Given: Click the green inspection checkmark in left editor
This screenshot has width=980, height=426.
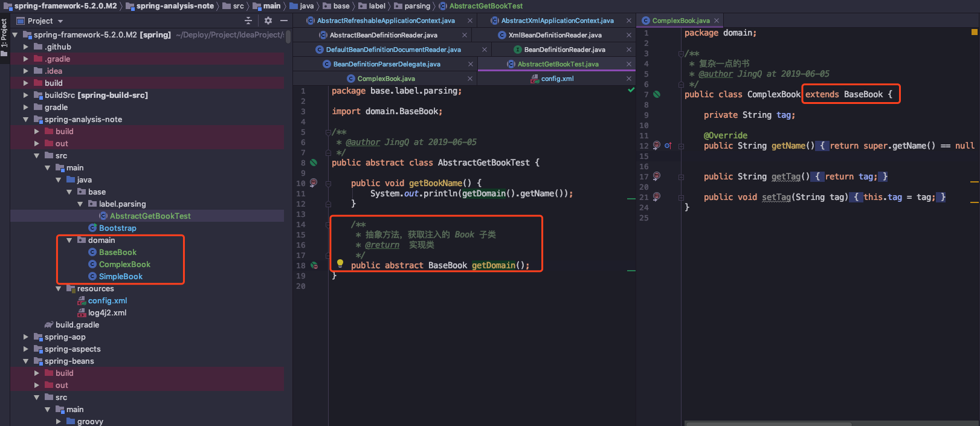Looking at the screenshot, I should 631,90.
